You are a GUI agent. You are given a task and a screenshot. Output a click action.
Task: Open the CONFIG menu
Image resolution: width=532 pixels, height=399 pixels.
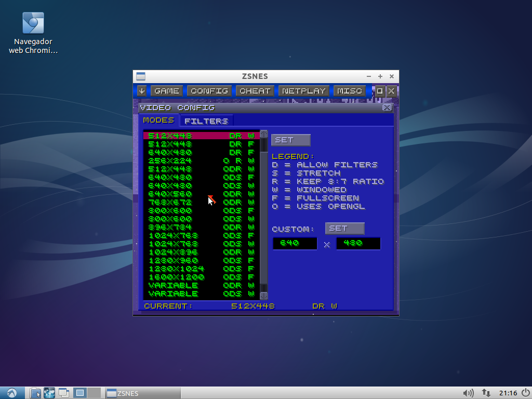pyautogui.click(x=209, y=91)
